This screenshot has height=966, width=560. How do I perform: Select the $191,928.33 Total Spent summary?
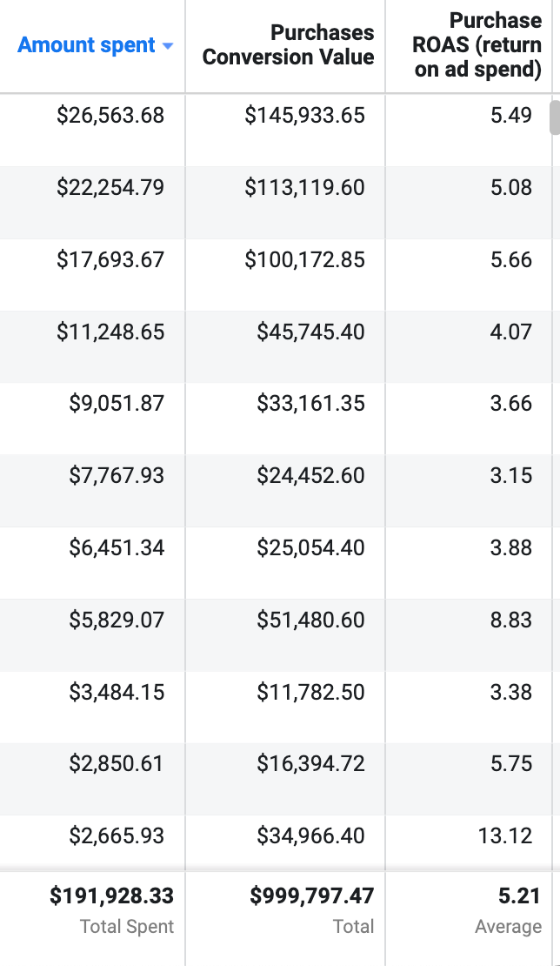(111, 896)
